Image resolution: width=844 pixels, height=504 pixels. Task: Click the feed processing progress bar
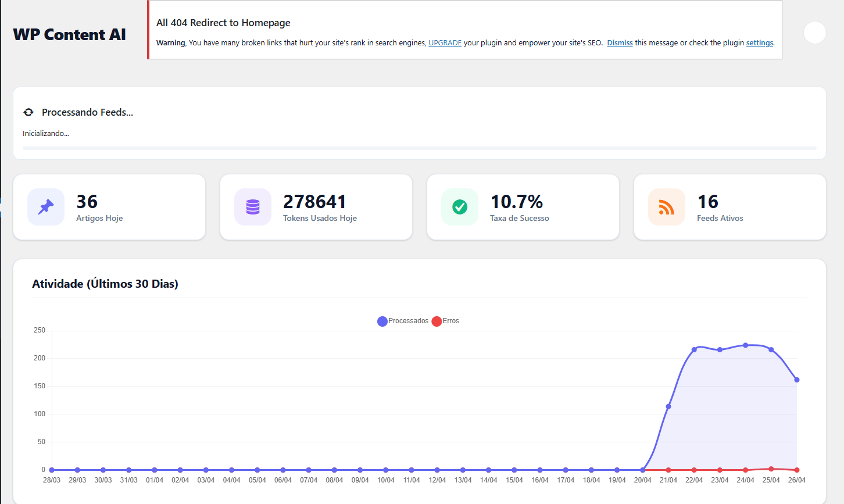pyautogui.click(x=419, y=148)
